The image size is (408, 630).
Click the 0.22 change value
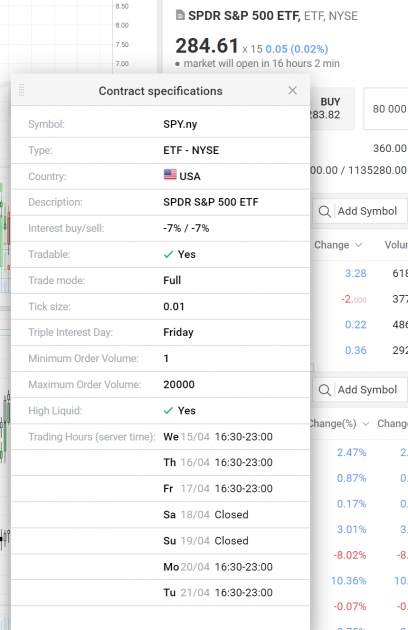[356, 325]
